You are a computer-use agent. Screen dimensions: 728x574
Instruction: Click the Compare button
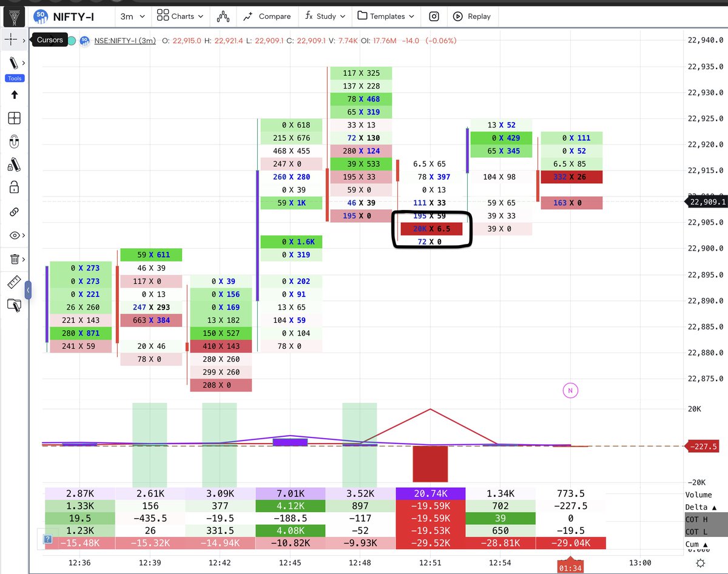tap(267, 16)
